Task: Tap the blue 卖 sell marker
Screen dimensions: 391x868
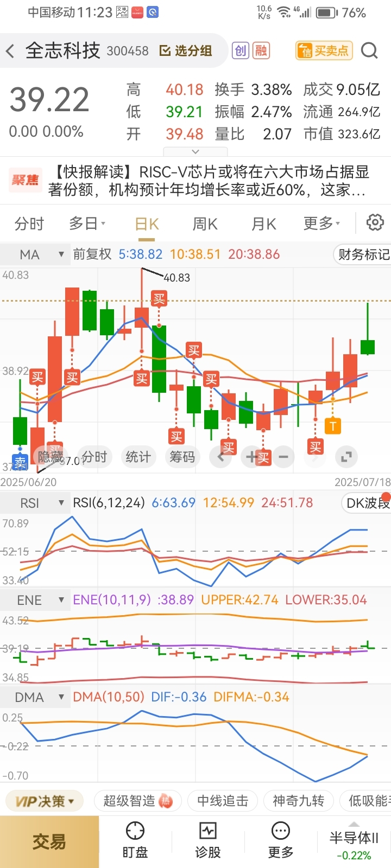Action: [20, 462]
